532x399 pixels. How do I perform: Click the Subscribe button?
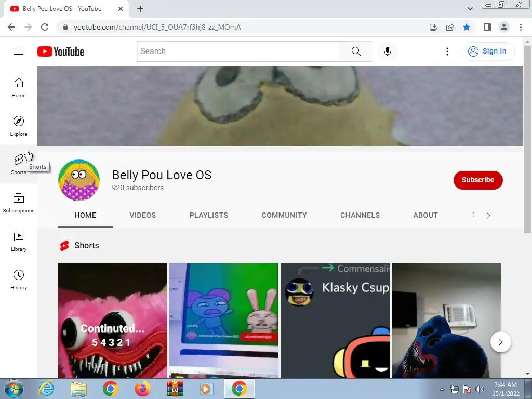pyautogui.click(x=478, y=180)
